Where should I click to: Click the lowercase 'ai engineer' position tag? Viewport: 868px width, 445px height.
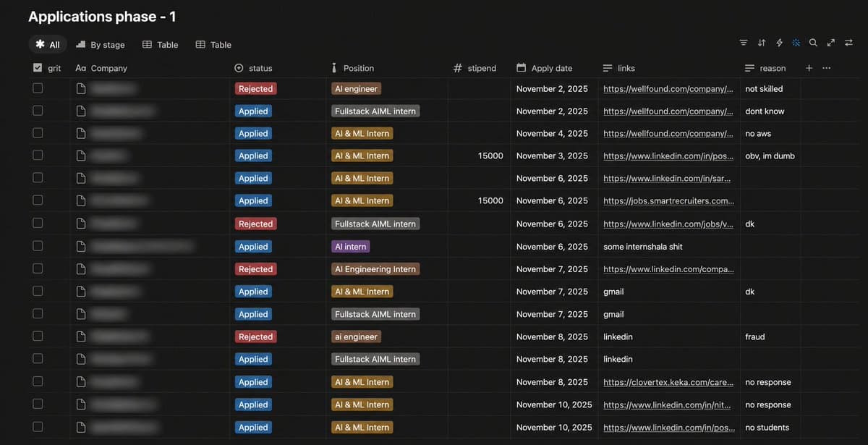(x=356, y=336)
